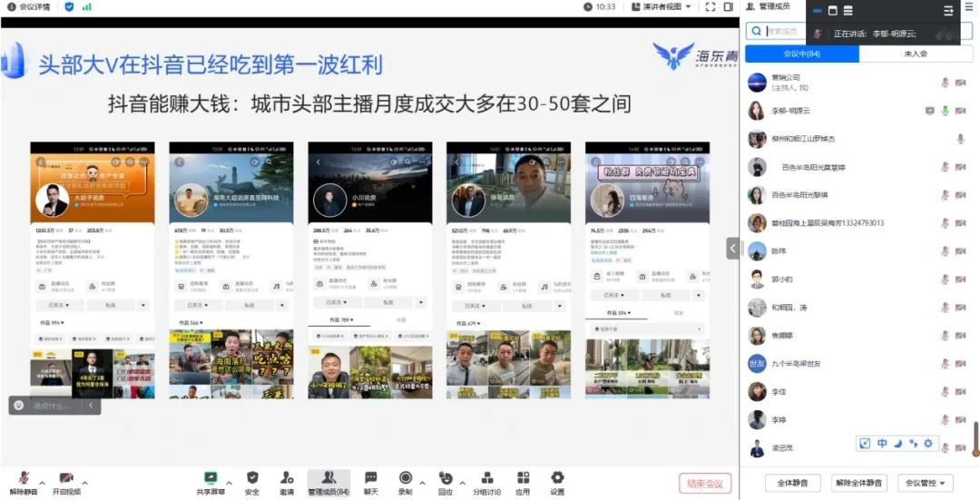The image size is (980, 500).
Task: Toggle microphone for 营销公司 host
Action: (x=946, y=82)
